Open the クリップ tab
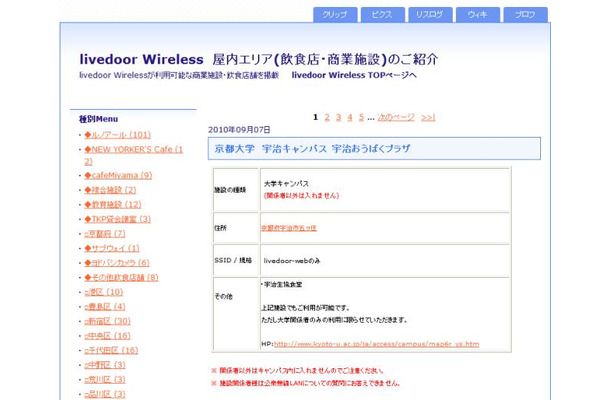This screenshot has height=400, width=610. pos(335,15)
